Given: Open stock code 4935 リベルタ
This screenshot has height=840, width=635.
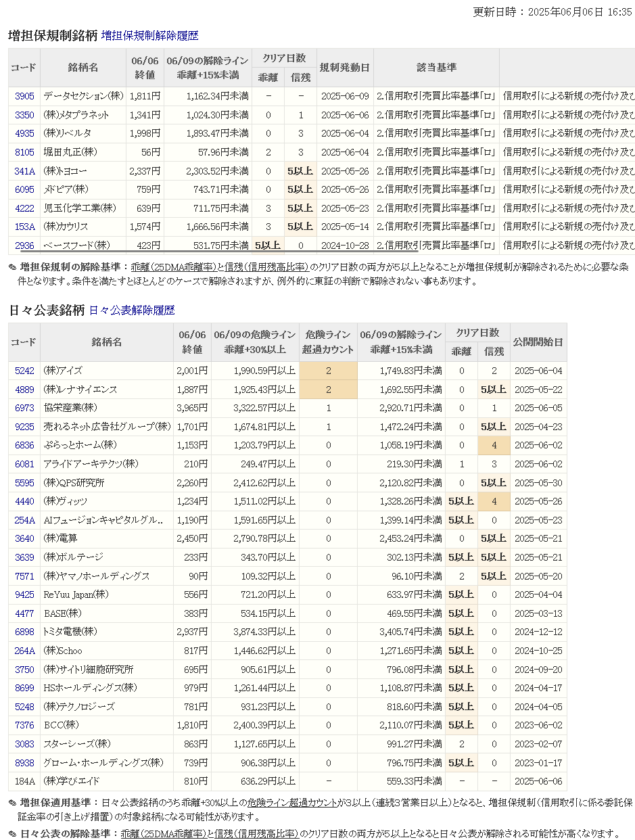Looking at the screenshot, I should coord(24,133).
